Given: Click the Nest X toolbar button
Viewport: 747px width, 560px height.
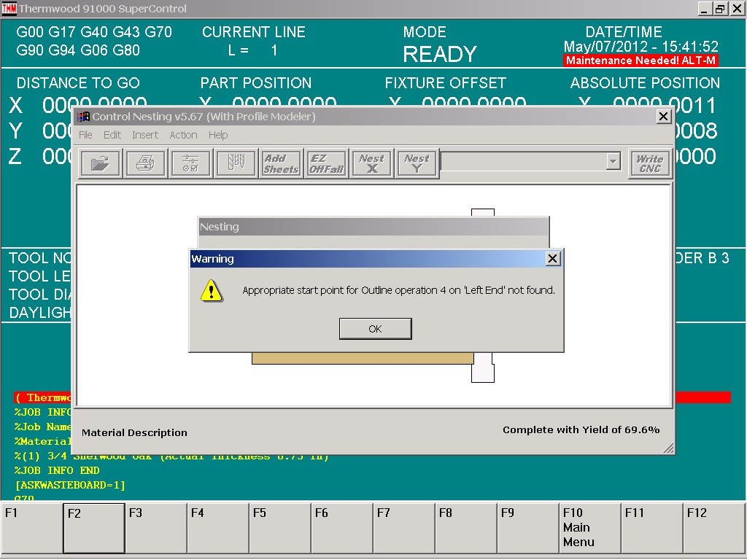Looking at the screenshot, I should [371, 163].
